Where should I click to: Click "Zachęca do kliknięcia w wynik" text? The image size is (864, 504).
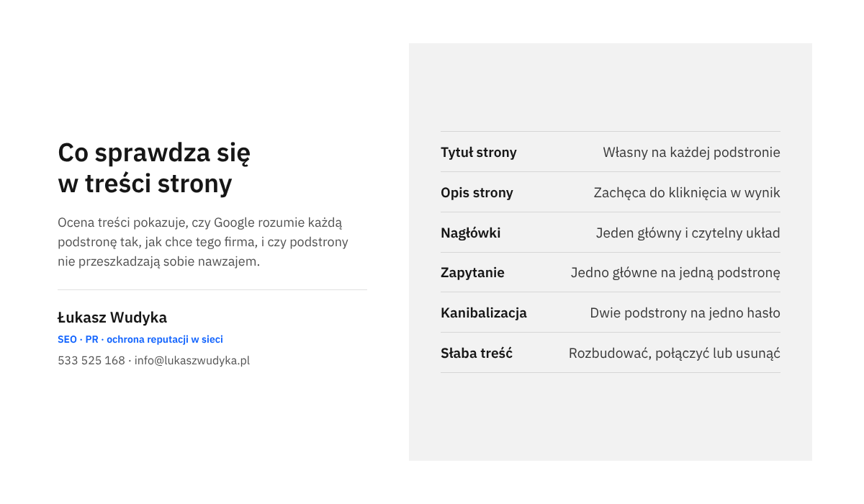coord(687,193)
